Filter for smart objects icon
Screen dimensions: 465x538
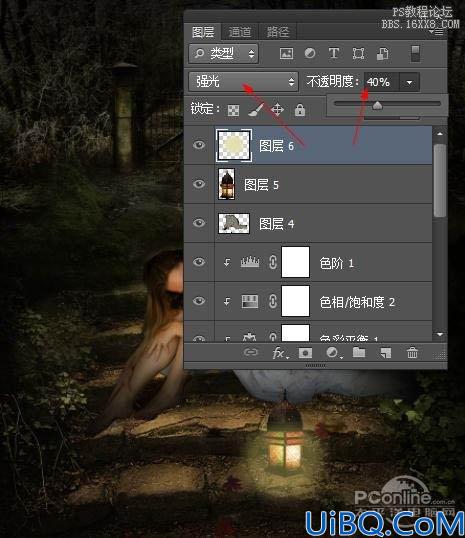tap(382, 54)
